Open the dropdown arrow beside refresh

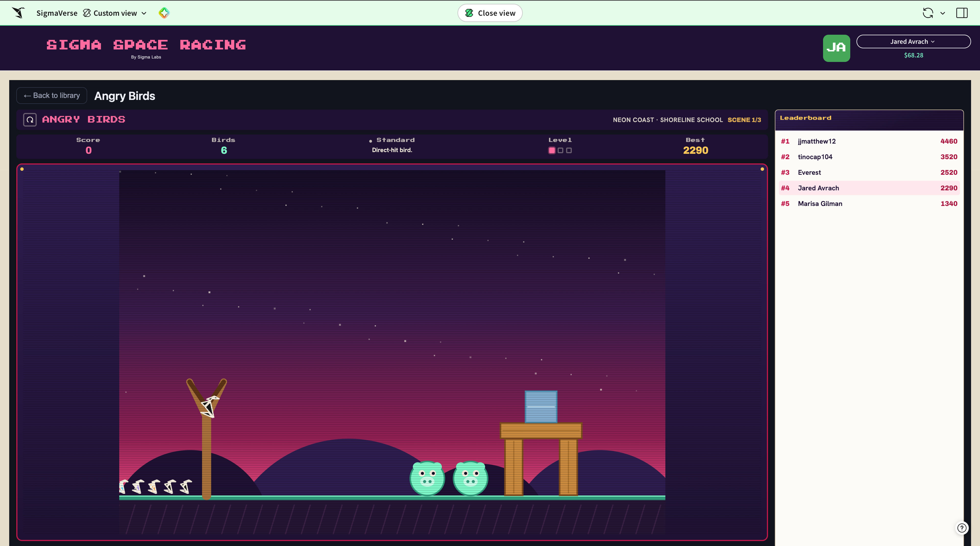[x=943, y=13]
